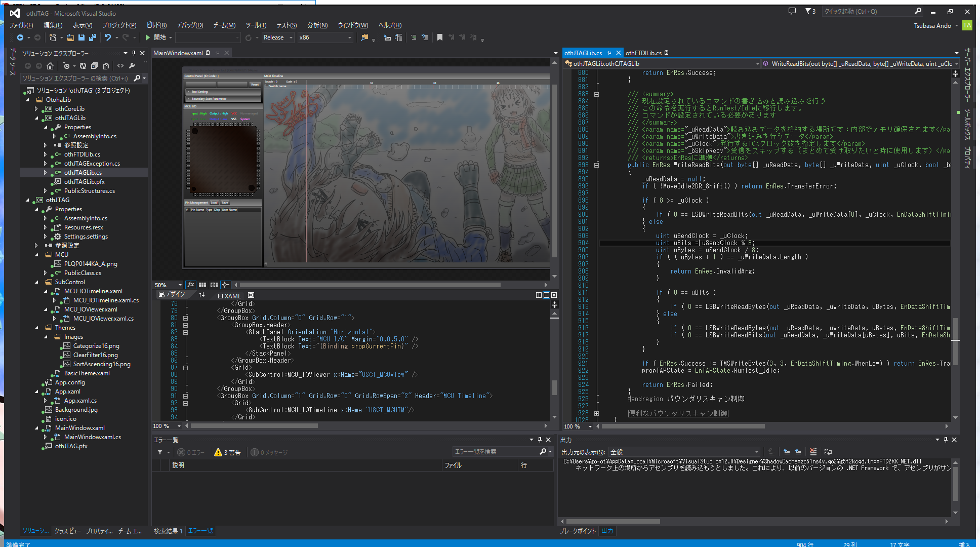
Task: Click the Undo toolbar icon
Action: [x=108, y=37]
